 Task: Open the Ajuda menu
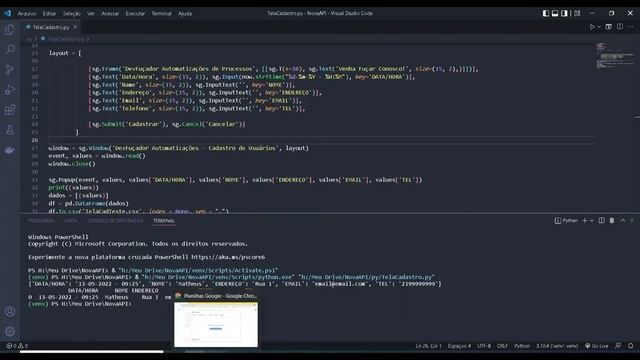(x=185, y=13)
